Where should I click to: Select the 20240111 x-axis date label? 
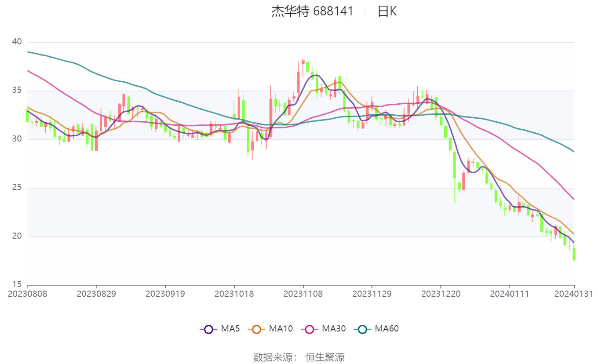509,294
